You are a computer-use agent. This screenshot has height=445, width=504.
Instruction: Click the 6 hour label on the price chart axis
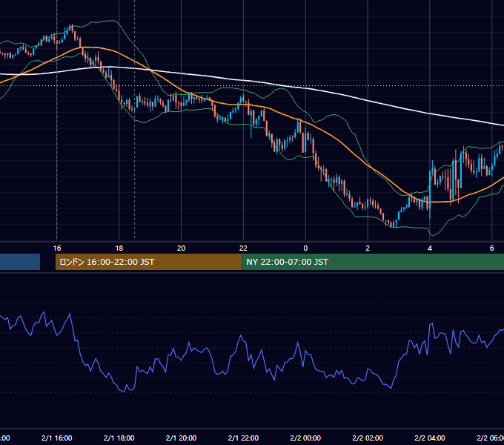492,248
